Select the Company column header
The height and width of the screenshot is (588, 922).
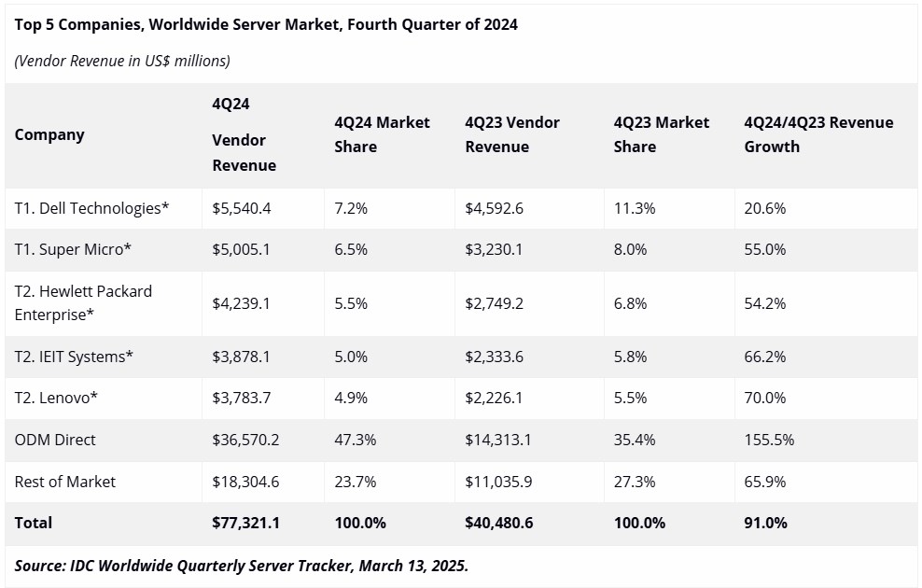tap(49, 134)
